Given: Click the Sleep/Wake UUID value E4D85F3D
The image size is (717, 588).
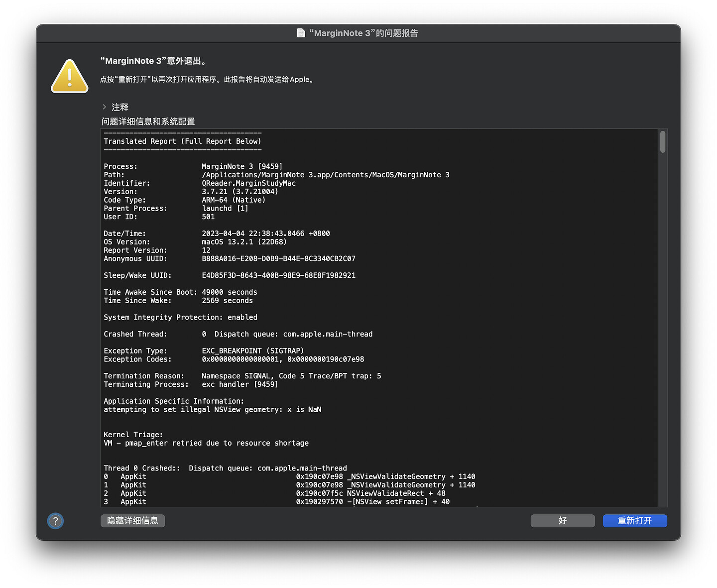Looking at the screenshot, I should [x=279, y=275].
